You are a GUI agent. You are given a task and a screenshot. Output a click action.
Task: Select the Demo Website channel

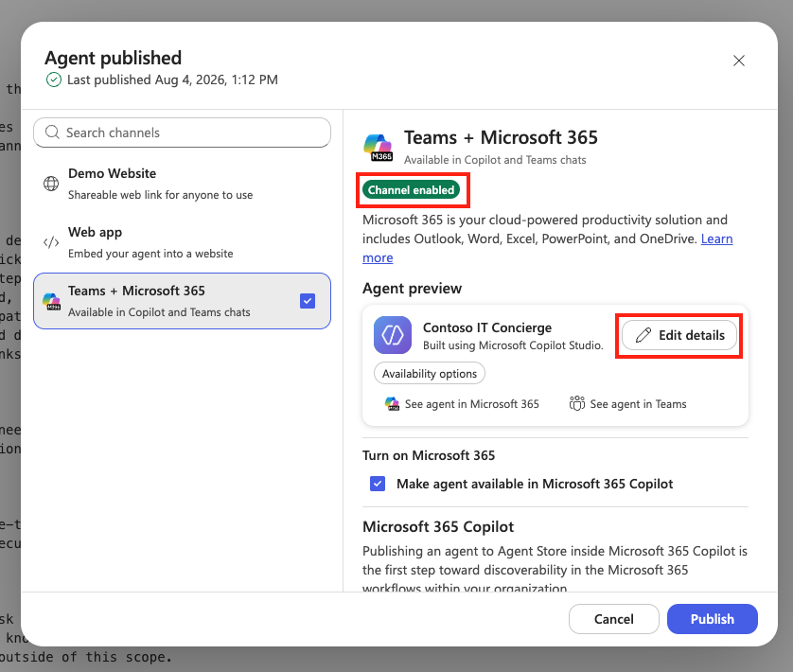tap(182, 184)
